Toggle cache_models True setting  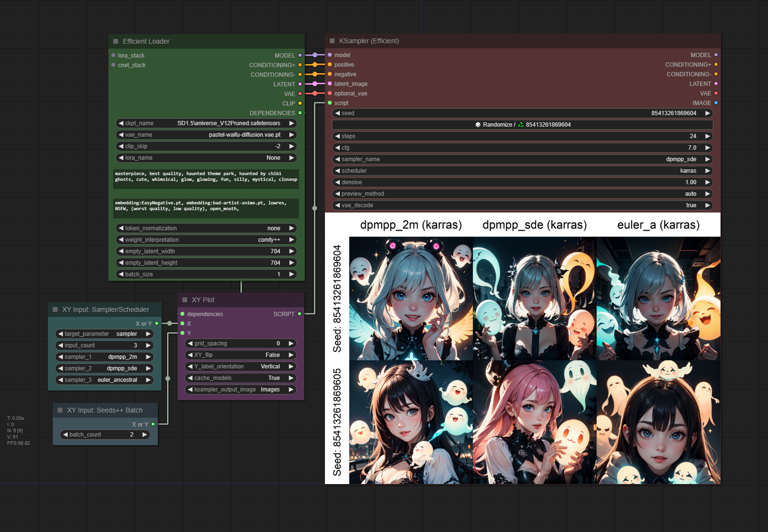pyautogui.click(x=241, y=378)
